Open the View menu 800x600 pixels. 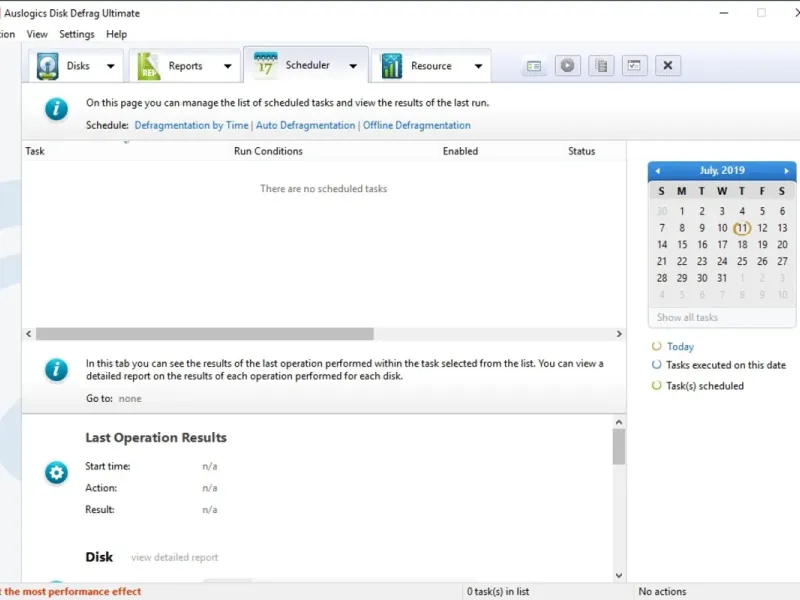point(37,34)
